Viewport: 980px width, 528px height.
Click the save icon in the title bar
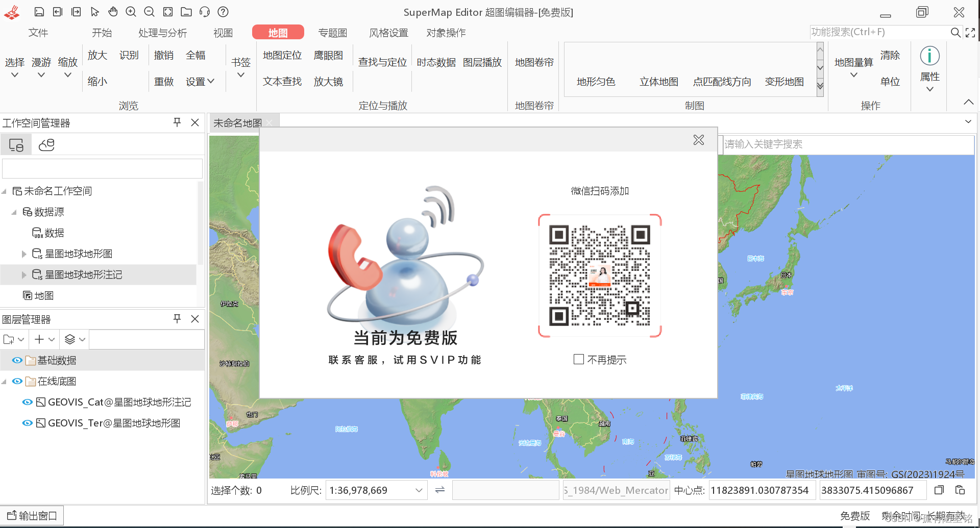[39, 12]
